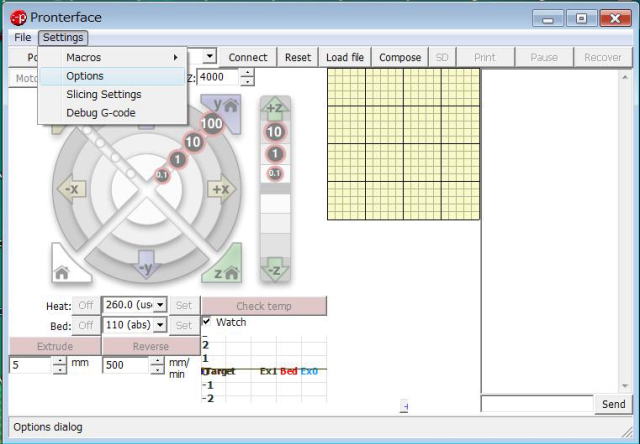
Task: Select the 10 mm Z jog distance
Action: (x=275, y=132)
